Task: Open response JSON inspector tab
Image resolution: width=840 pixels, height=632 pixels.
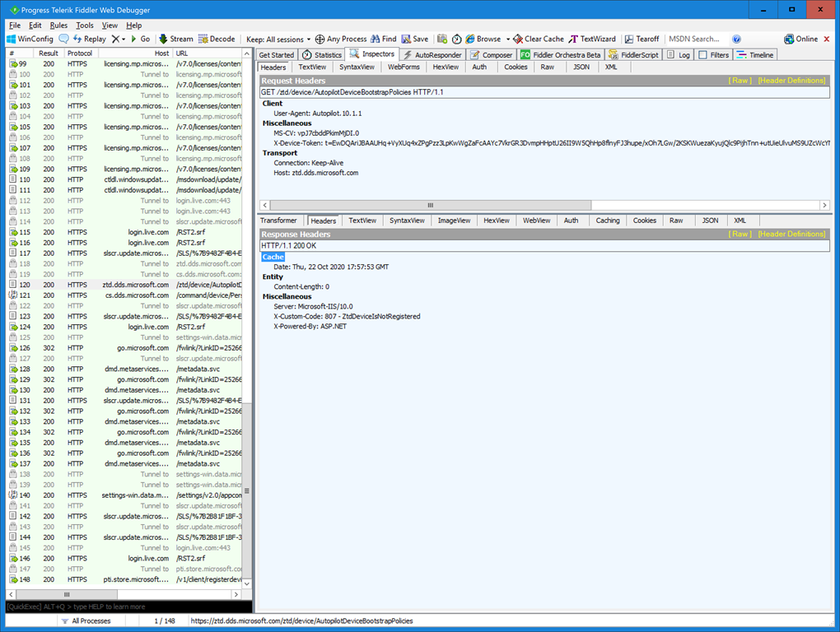Action: pos(710,221)
